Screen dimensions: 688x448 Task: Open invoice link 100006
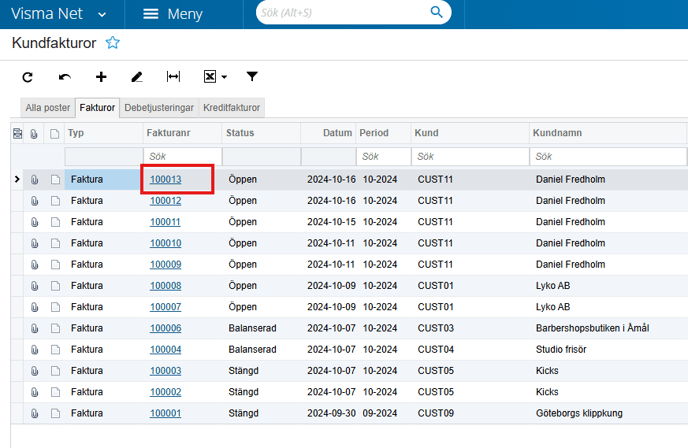165,328
